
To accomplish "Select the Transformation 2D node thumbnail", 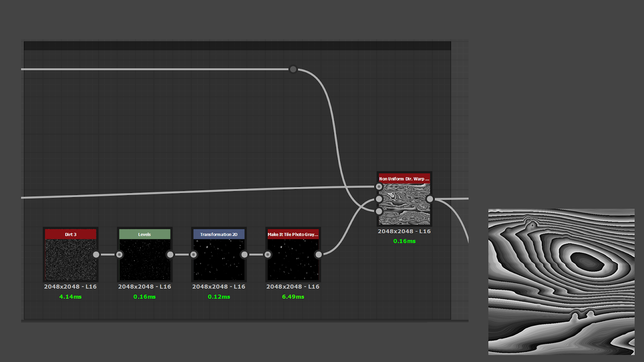I will coord(219,259).
